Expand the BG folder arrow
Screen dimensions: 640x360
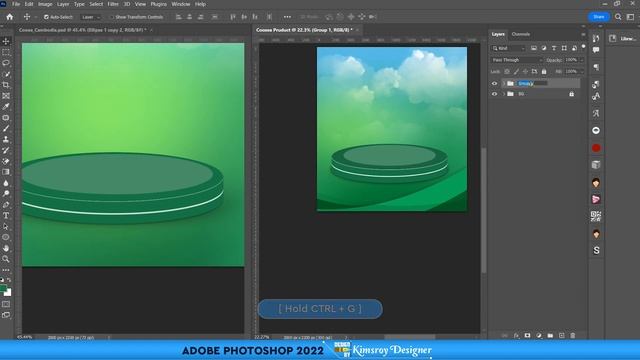(504, 94)
